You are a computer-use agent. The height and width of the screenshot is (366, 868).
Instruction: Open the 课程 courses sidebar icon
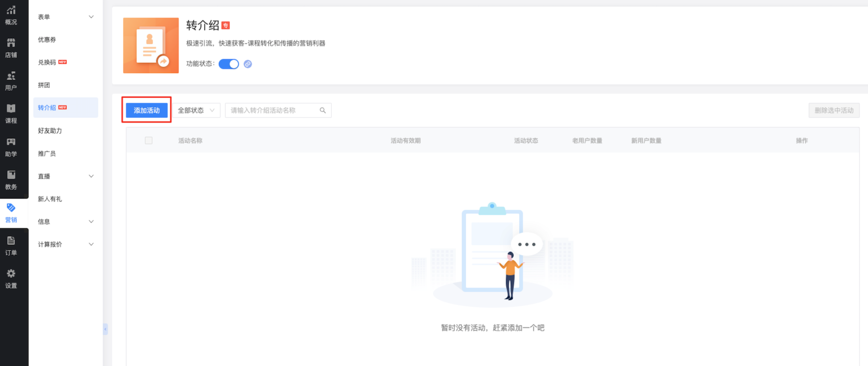(11, 114)
